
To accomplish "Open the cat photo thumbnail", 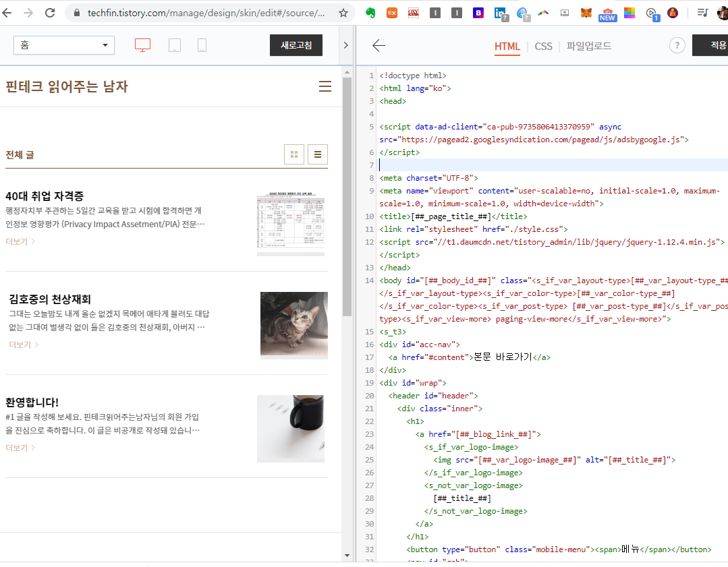I will click(x=294, y=325).
